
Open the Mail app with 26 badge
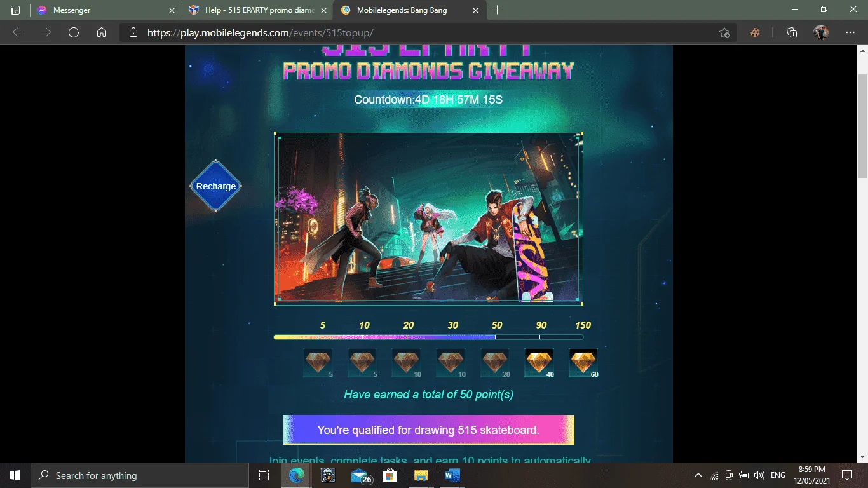coord(361,475)
